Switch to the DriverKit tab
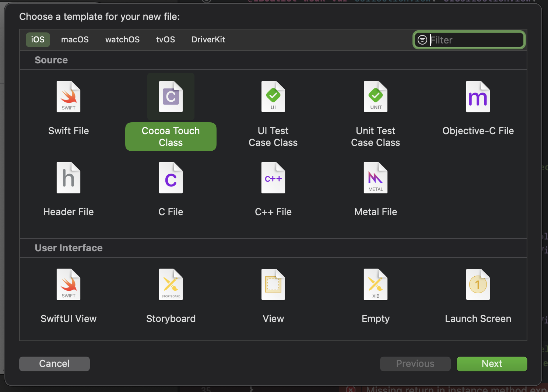Screen dimensions: 548x392 [x=208, y=39]
